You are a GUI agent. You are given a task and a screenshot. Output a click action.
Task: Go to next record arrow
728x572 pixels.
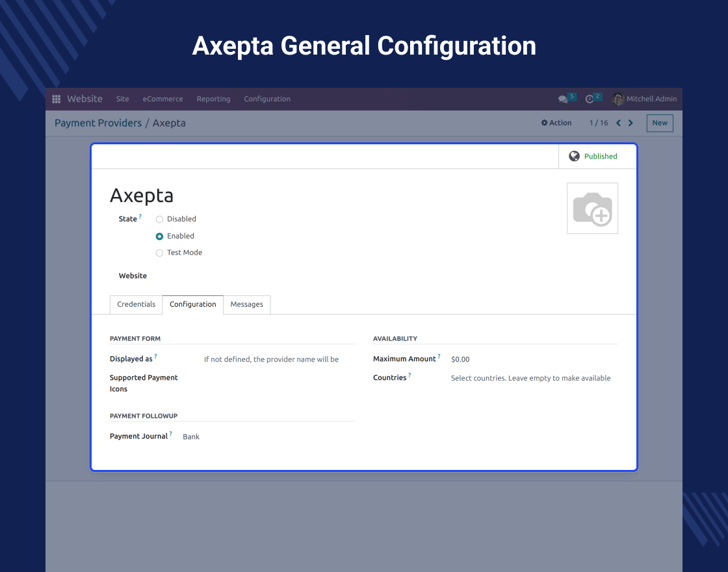click(630, 123)
